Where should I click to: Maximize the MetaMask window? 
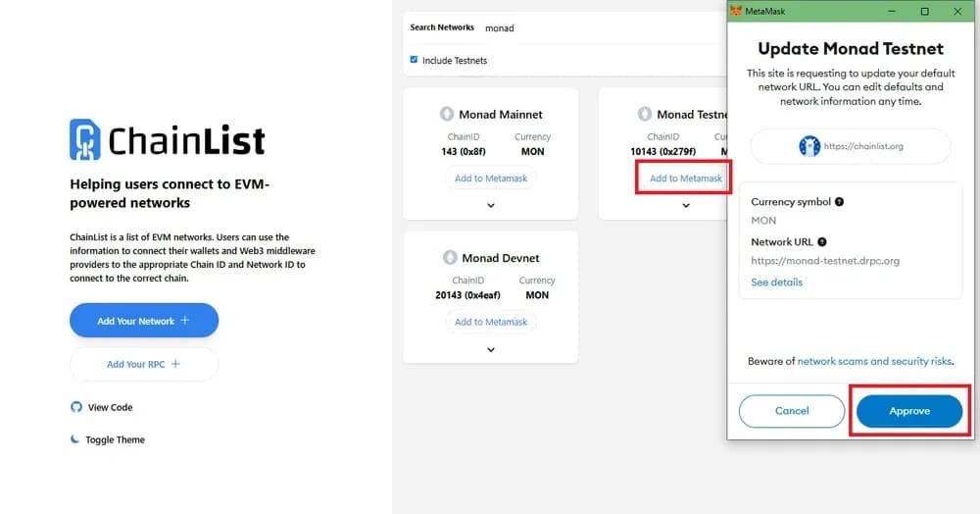[924, 11]
